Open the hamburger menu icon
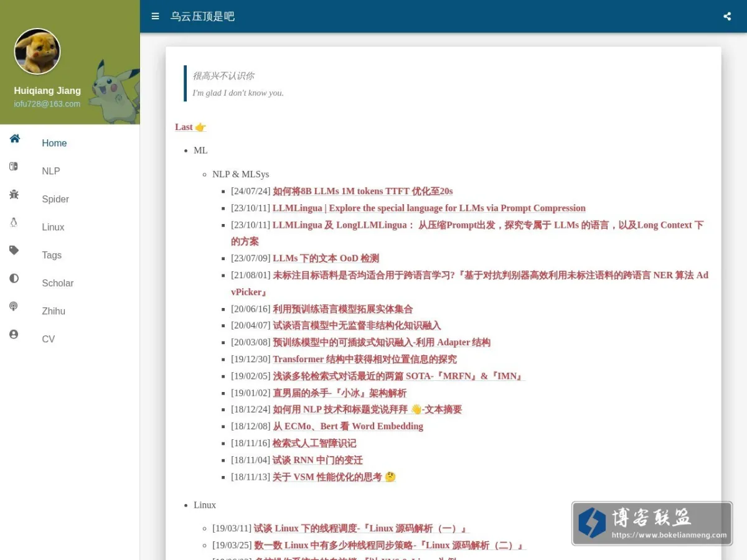 (x=156, y=16)
